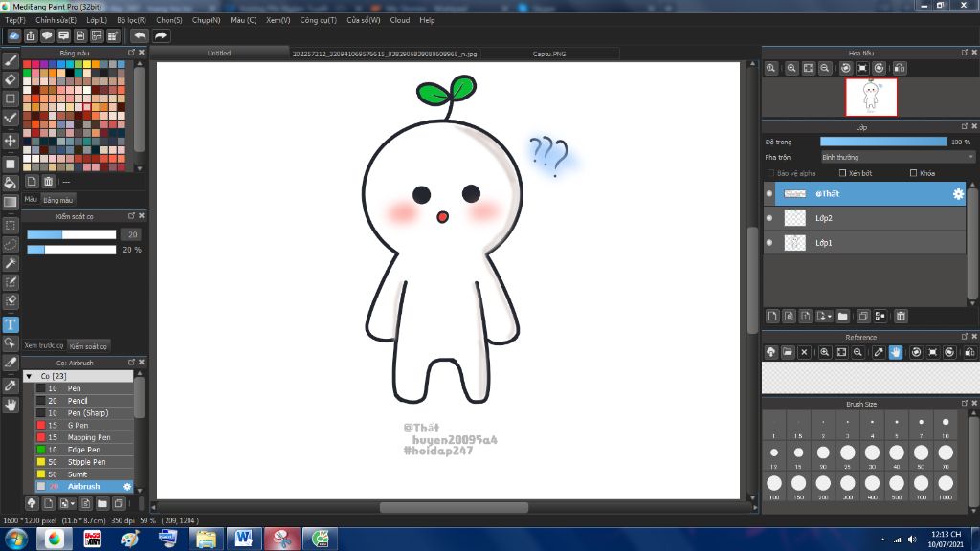Select the Stipple Pen brush

click(84, 462)
